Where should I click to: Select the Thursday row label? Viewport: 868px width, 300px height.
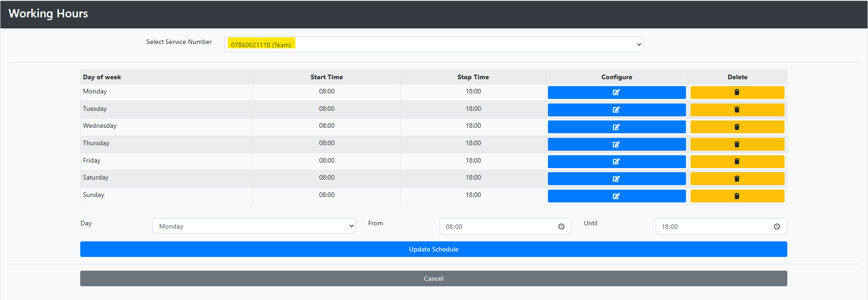(96, 143)
